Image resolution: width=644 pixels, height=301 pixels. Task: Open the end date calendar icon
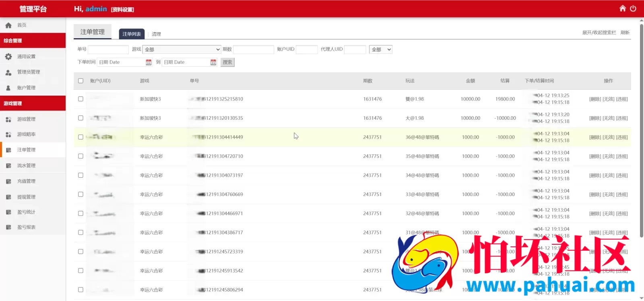(213, 62)
